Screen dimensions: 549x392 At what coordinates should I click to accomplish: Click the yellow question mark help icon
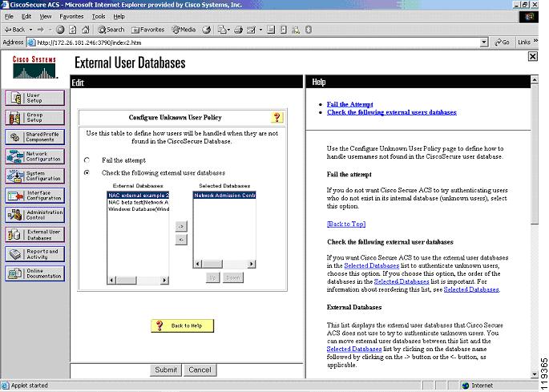(x=277, y=117)
